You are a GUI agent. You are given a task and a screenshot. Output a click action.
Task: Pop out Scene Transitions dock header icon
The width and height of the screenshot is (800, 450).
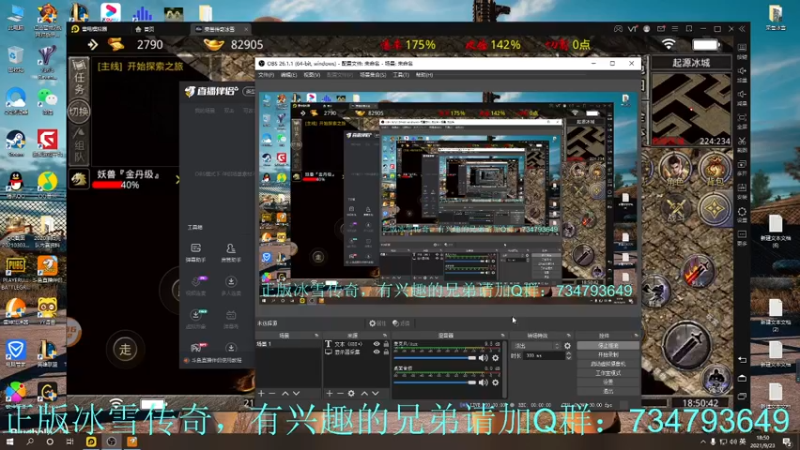(x=568, y=335)
